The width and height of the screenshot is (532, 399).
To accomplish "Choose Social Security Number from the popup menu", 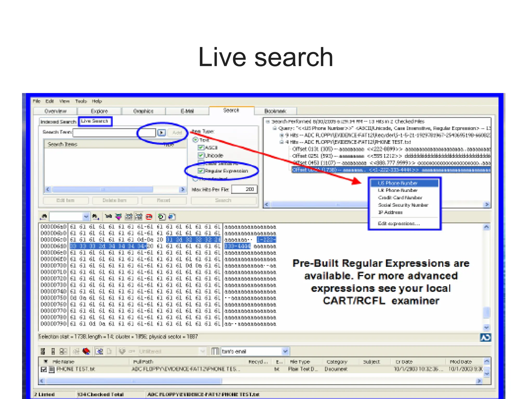I will [404, 205].
